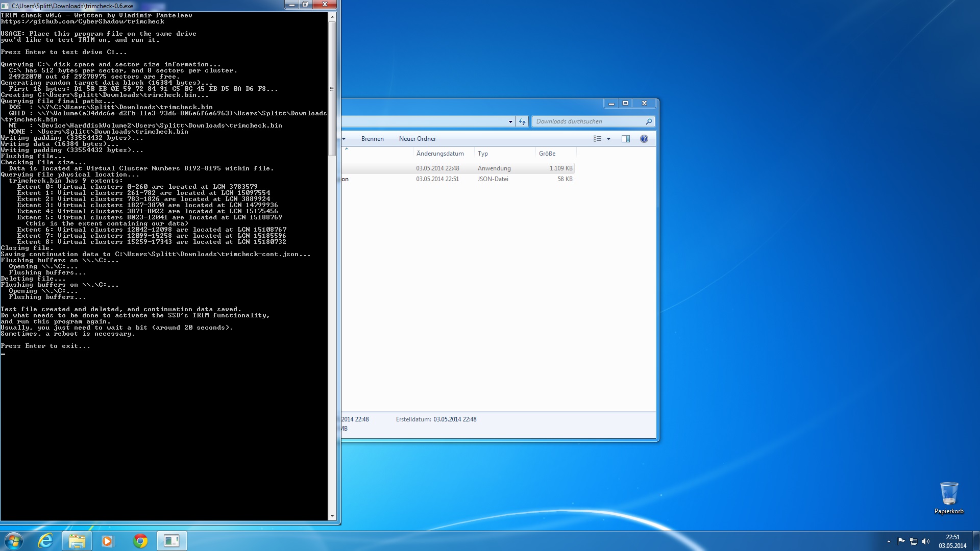
Task: Launch Internet Explorer from taskbar
Action: pyautogui.click(x=45, y=541)
